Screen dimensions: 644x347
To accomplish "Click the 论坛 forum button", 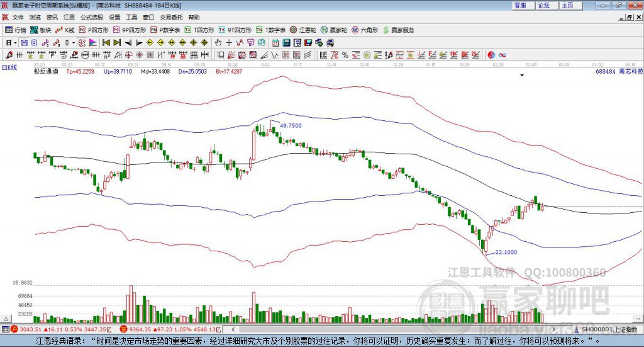I will tap(547, 5).
